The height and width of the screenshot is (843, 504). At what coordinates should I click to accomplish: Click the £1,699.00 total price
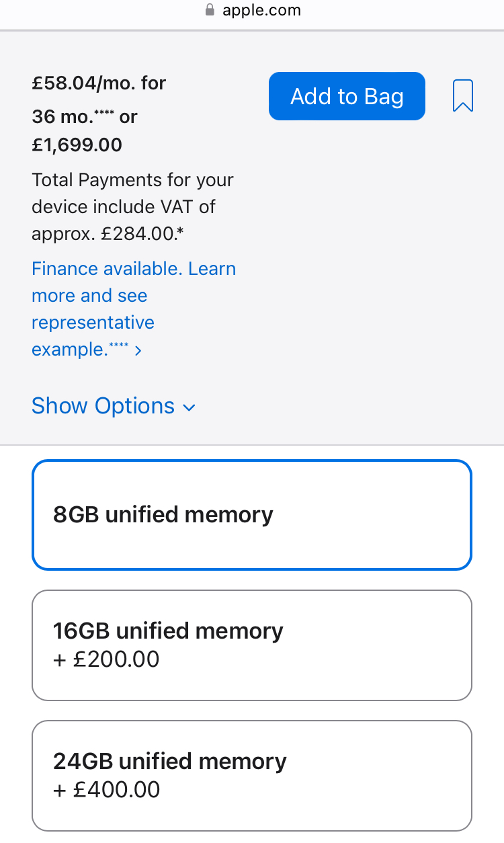click(x=77, y=145)
